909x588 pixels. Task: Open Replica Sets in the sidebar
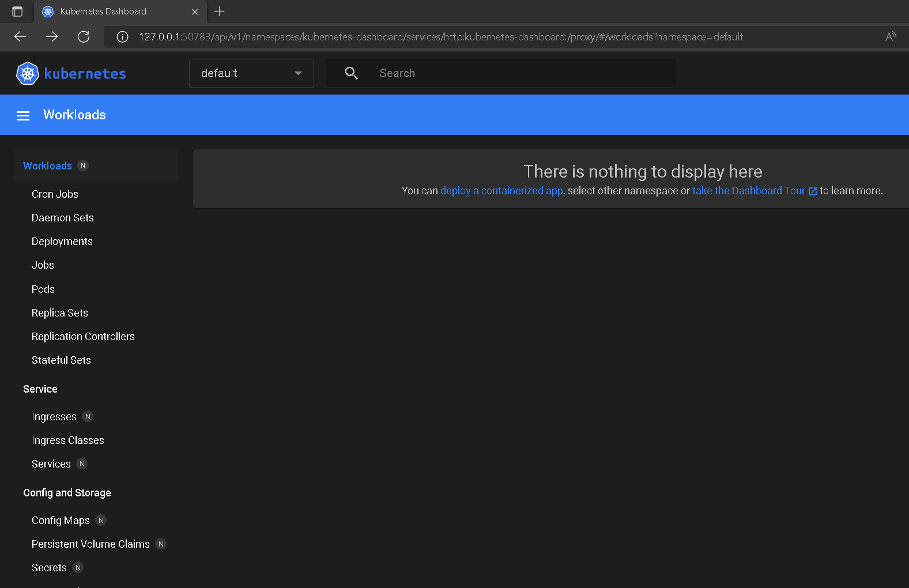coord(60,313)
